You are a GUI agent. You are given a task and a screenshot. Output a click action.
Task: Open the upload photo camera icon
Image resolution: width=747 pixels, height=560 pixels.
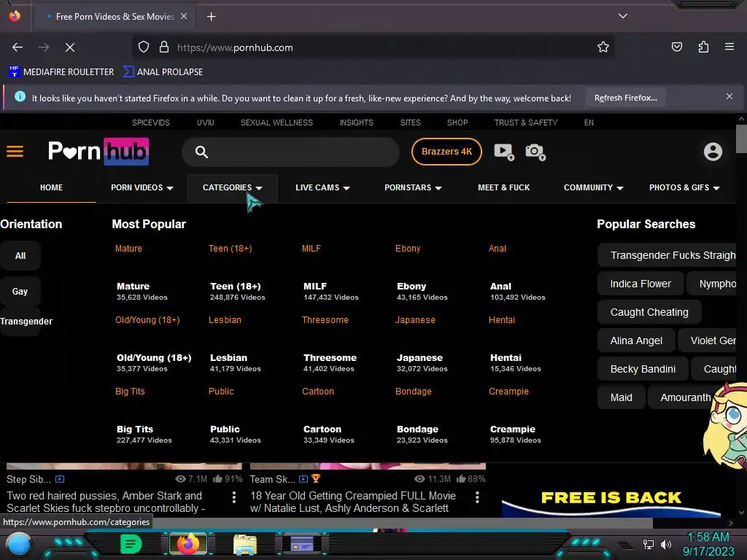[x=535, y=152]
